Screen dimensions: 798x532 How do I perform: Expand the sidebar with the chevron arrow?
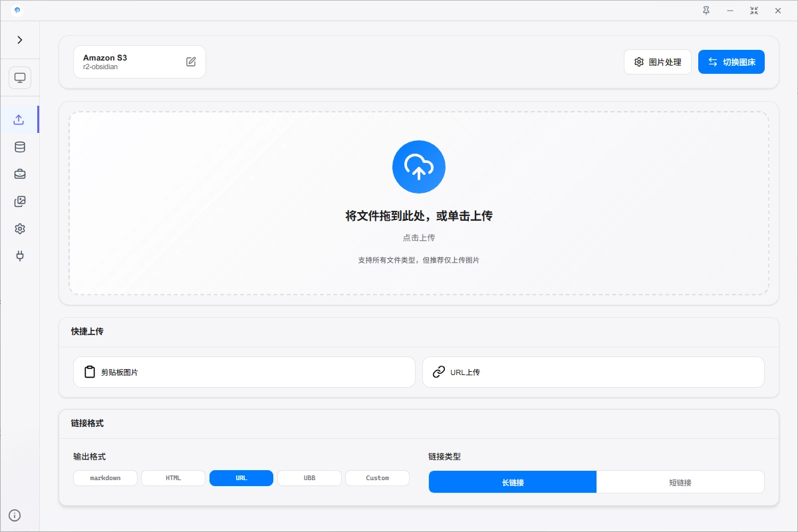coord(20,39)
